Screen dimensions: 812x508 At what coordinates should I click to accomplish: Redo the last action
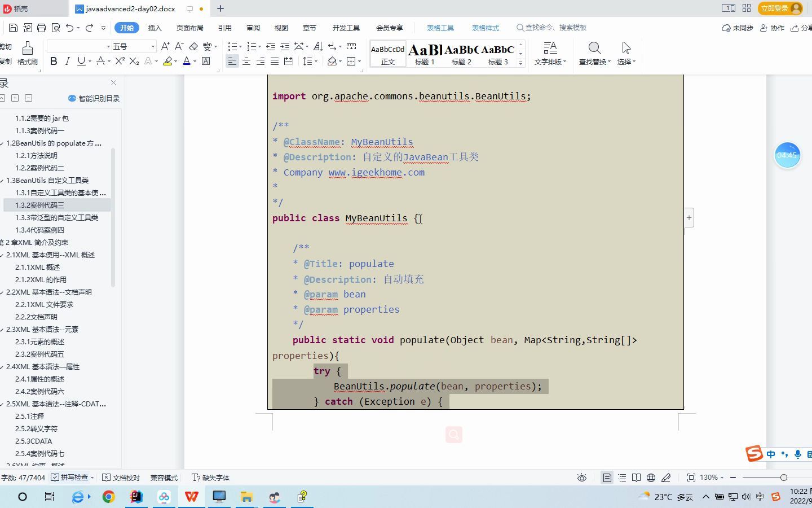(89, 28)
